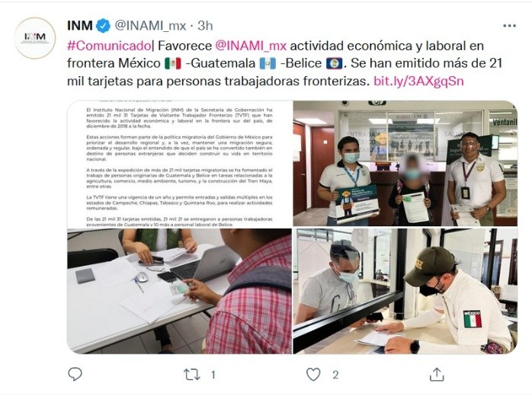
Task: View the retweet count number 1
Action: [213, 375]
